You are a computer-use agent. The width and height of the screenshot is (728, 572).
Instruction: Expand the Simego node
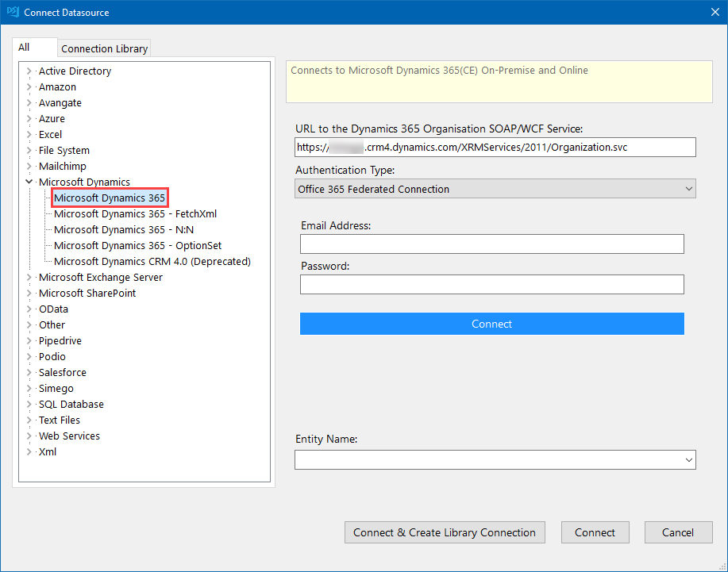coord(29,388)
